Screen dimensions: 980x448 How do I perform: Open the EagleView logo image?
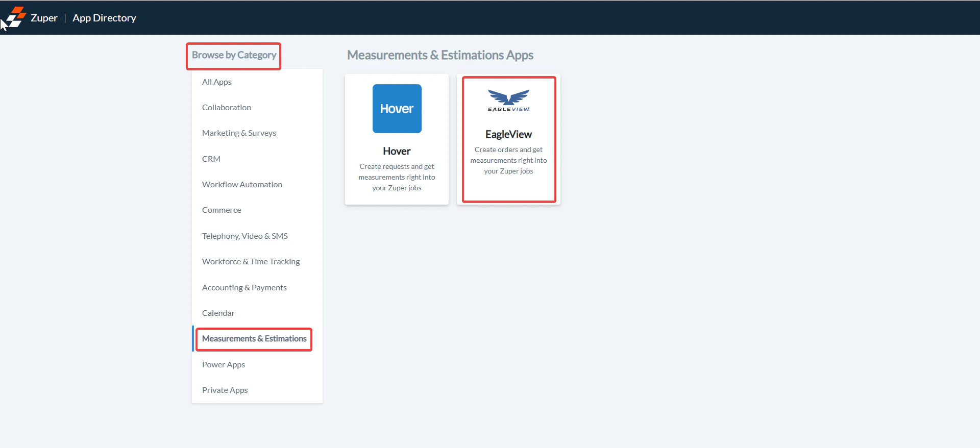point(508,101)
